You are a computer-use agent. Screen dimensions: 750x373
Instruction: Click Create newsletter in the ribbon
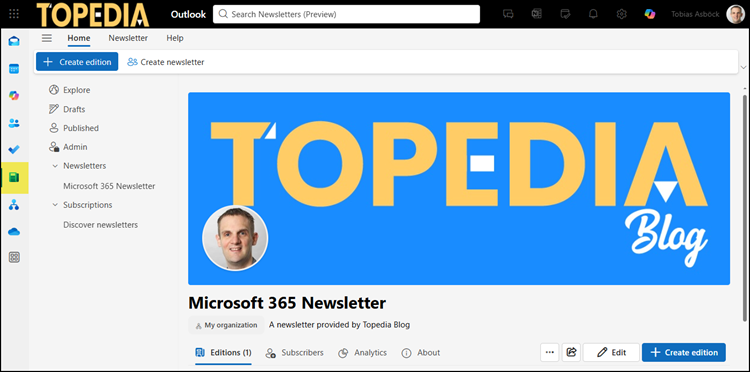tap(165, 62)
